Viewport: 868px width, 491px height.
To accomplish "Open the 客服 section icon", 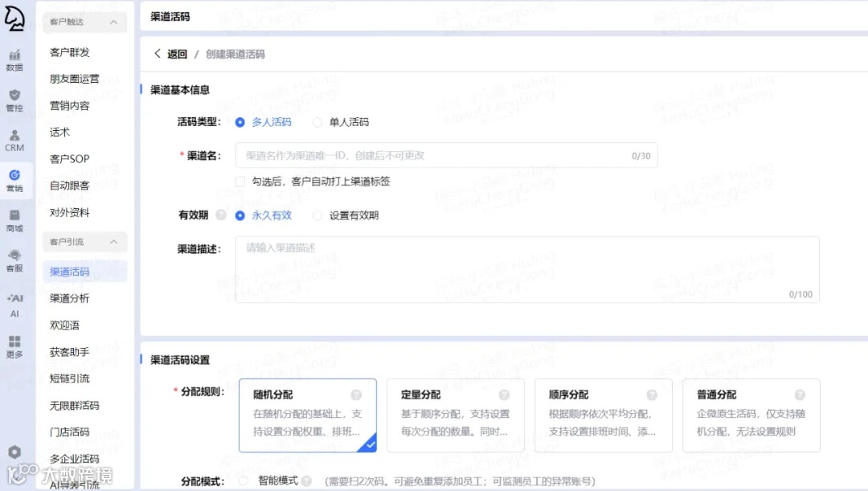I will (14, 261).
